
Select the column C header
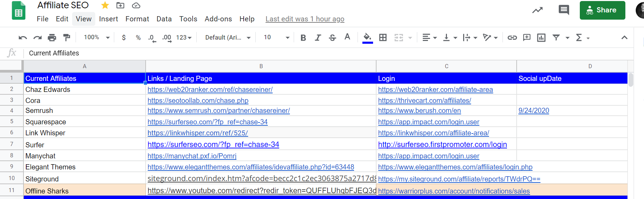tap(446, 66)
